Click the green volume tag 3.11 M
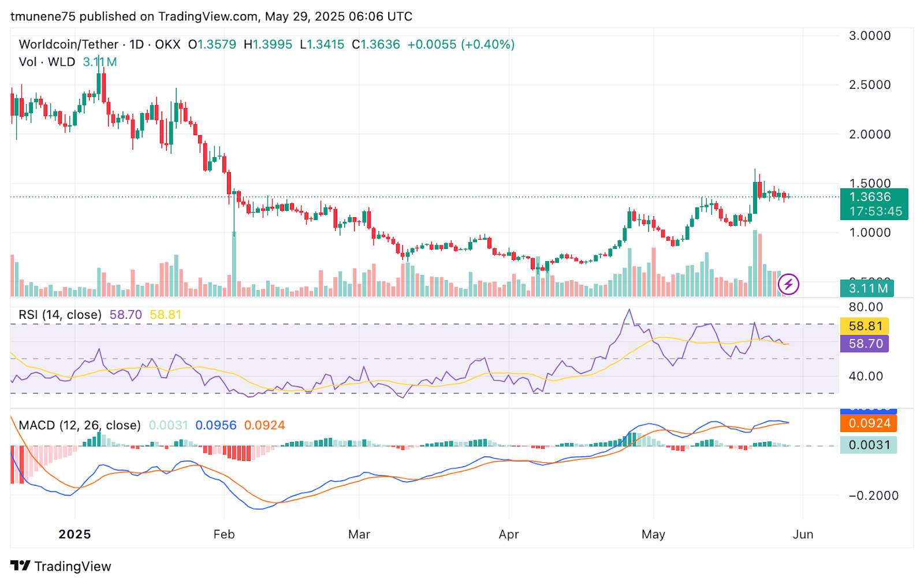 coord(867,288)
